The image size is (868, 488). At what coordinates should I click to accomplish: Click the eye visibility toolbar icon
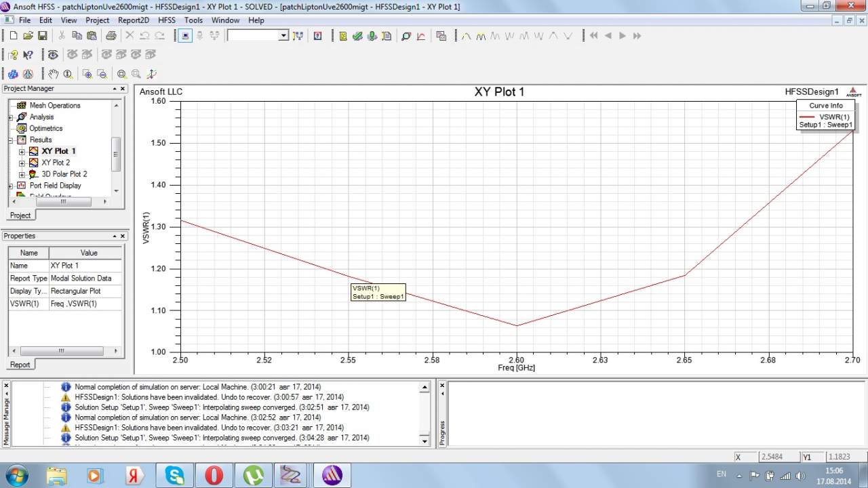coord(53,55)
